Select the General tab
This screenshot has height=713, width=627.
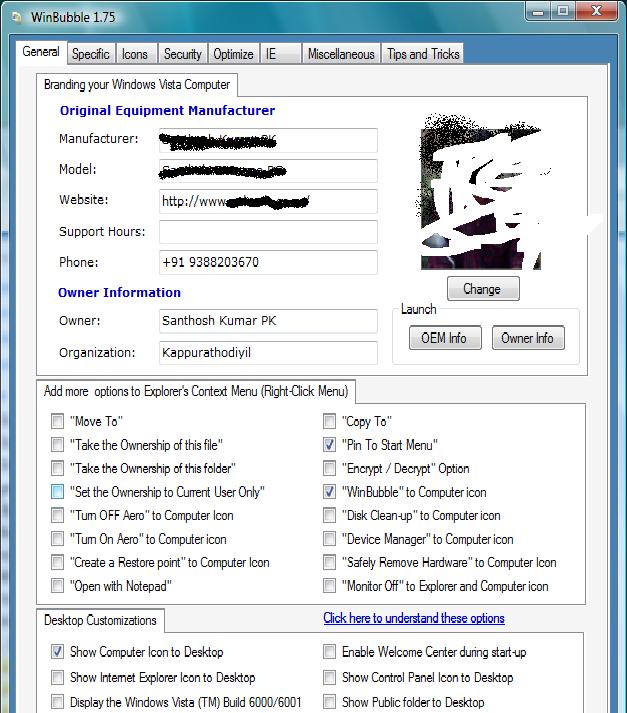[41, 52]
